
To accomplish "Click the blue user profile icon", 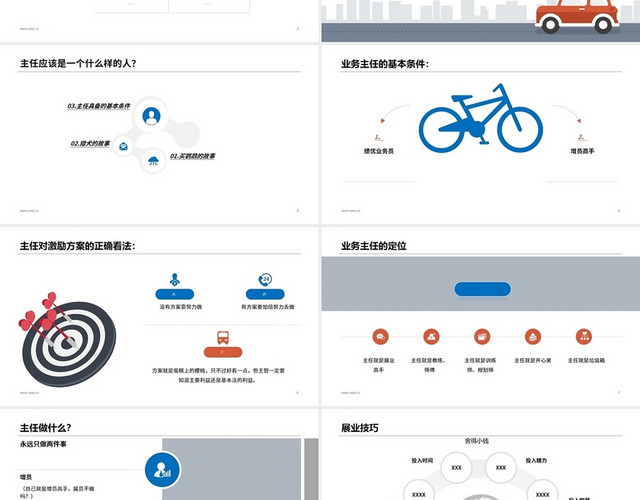I will [x=151, y=116].
